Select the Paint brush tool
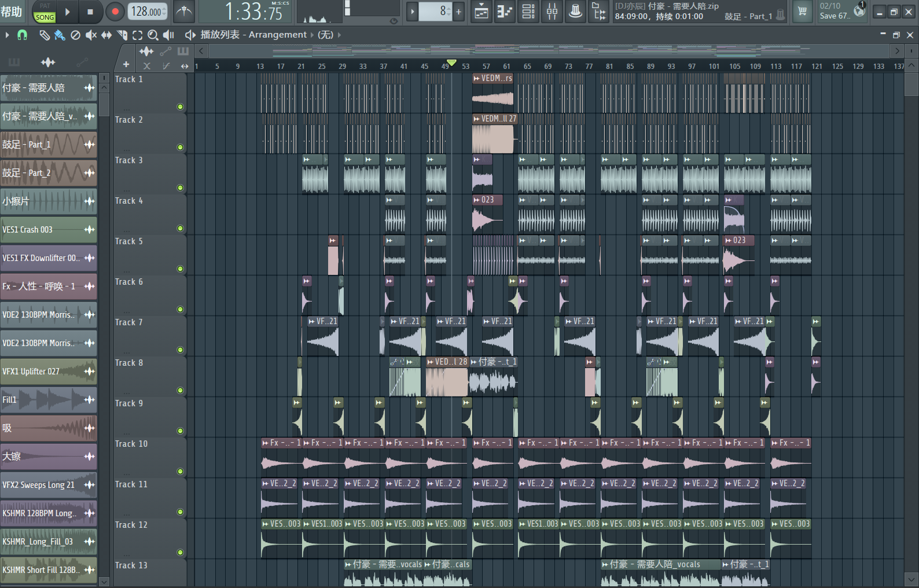The image size is (919, 588). click(59, 35)
